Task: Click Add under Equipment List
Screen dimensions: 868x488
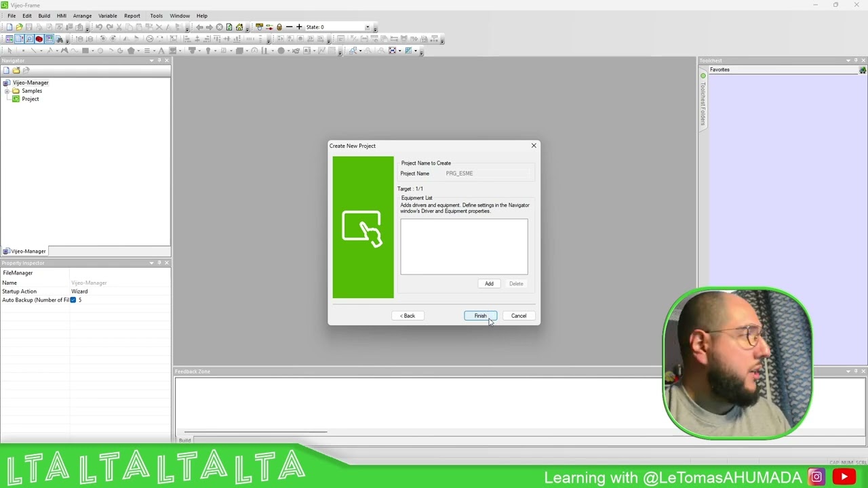Action: click(x=489, y=284)
